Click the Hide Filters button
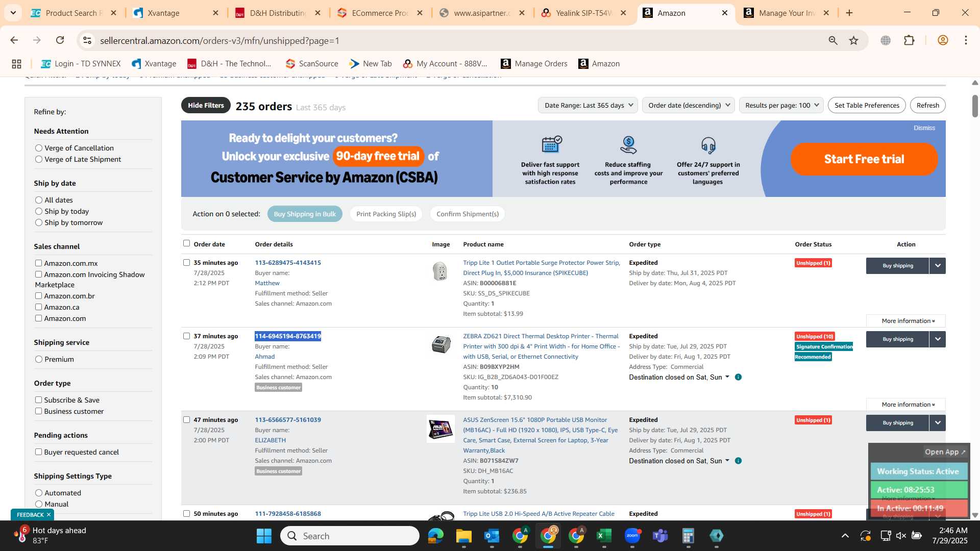 click(x=206, y=105)
